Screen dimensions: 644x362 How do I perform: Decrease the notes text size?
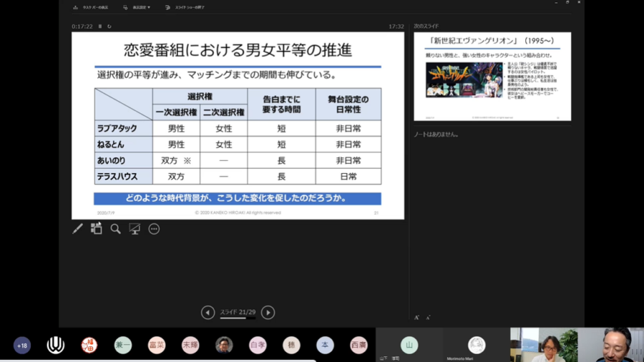tap(428, 317)
